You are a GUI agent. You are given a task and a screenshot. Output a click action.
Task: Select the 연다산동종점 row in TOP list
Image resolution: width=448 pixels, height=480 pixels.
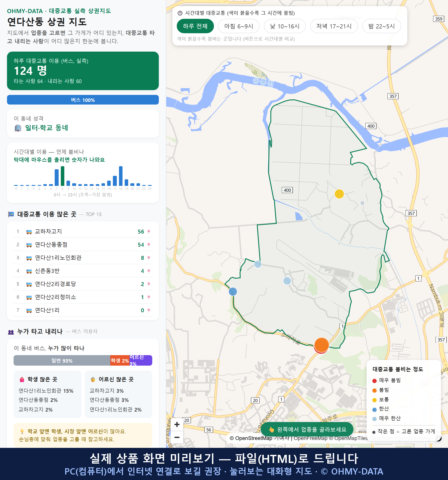(x=83, y=244)
